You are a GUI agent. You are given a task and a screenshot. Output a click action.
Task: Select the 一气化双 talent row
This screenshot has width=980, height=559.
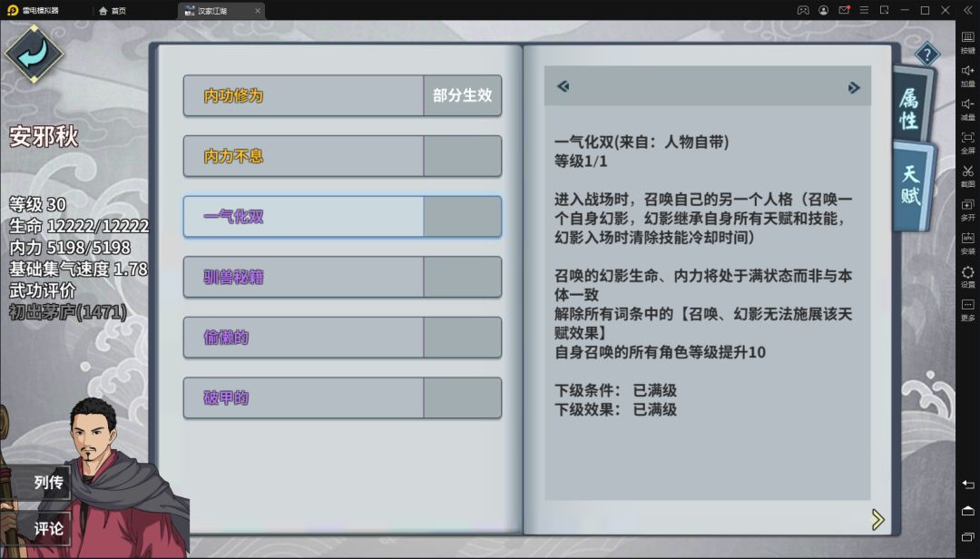342,216
